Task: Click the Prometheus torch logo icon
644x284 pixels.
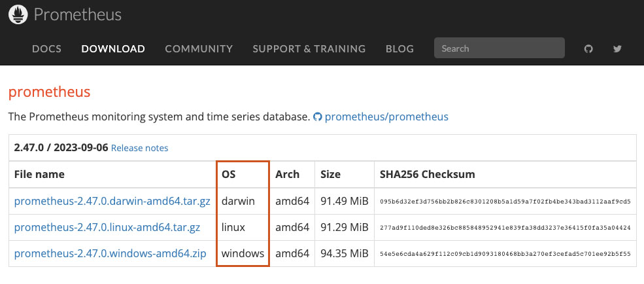Action: [x=20, y=14]
